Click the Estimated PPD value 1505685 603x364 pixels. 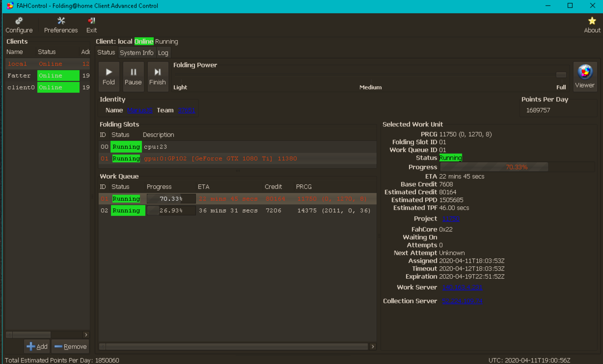click(451, 200)
